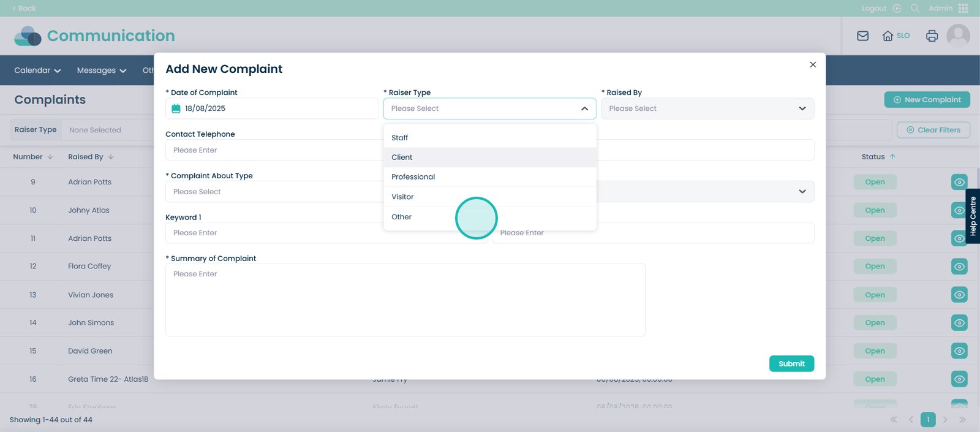
Task: View complaint 9 using its eye icon
Action: (x=959, y=182)
